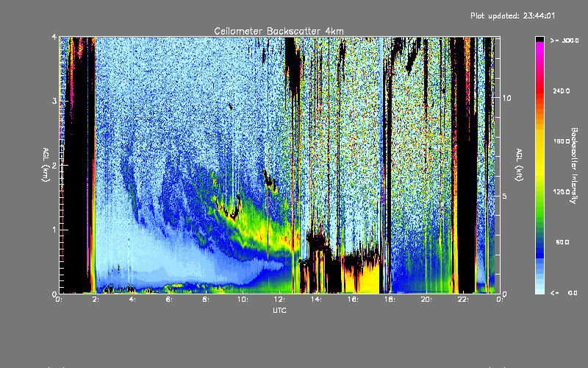The image size is (588, 368).
Task: Click the "6:" UTC hour tick
Action: tap(170, 300)
